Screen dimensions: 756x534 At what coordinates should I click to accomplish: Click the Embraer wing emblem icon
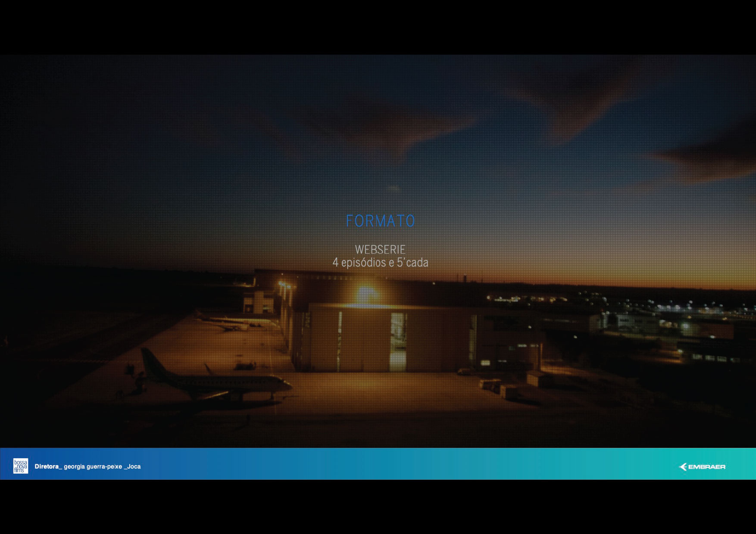pyautogui.click(x=683, y=467)
